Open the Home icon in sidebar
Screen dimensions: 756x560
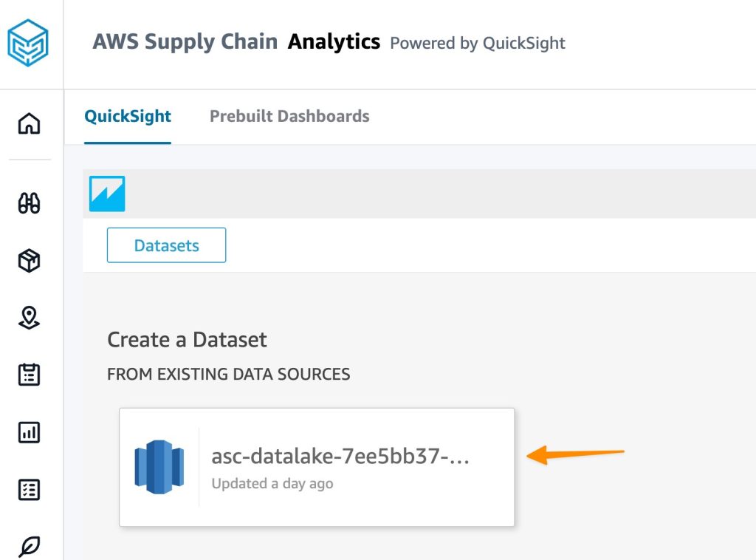point(29,123)
